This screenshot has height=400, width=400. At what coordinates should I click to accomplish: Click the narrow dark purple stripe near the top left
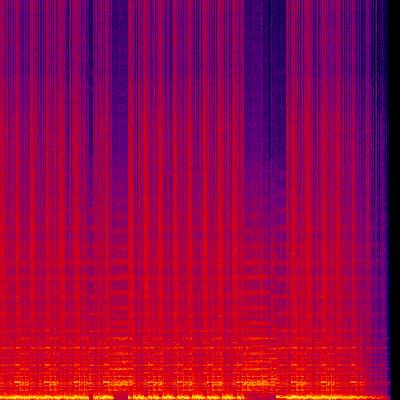[x=90, y=100]
